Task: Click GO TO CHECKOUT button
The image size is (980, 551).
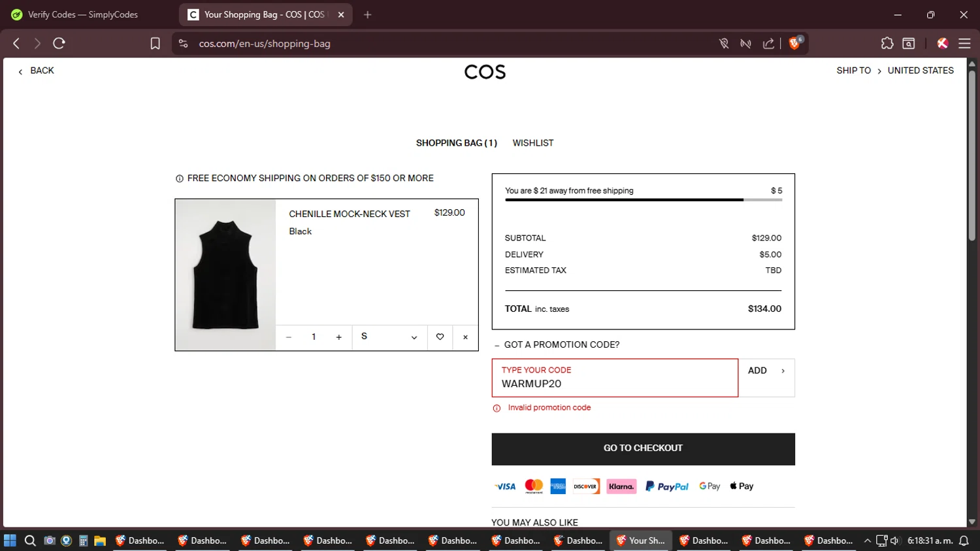Action: pyautogui.click(x=643, y=449)
